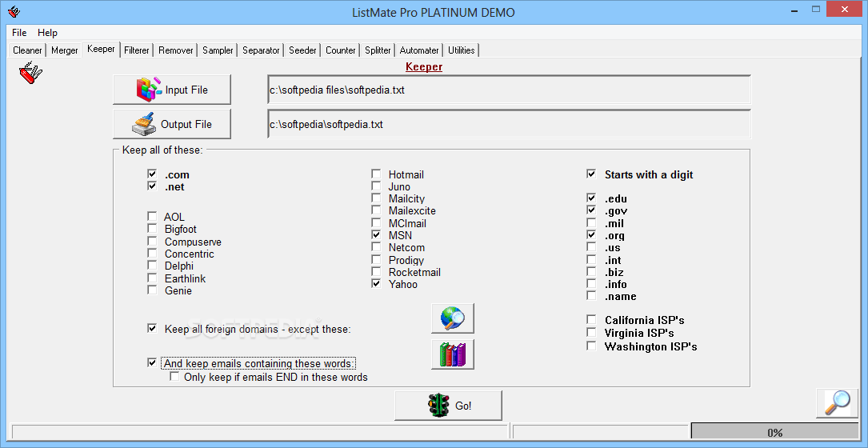Check the Earthlink checkbox
Screen dimensions: 868x448
[x=152, y=278]
